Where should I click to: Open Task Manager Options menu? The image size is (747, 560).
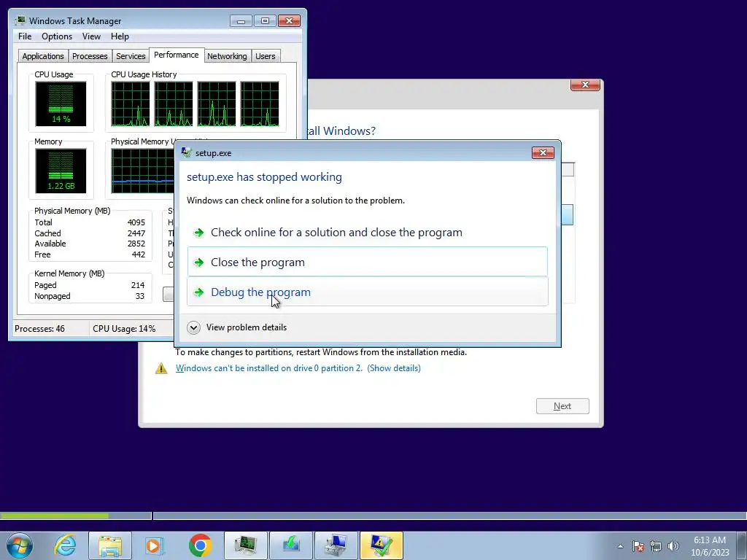click(57, 36)
